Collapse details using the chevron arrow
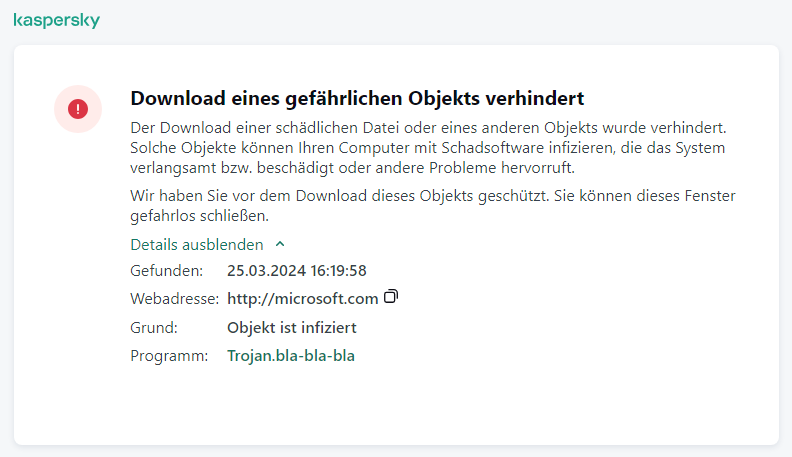This screenshot has height=457, width=792. point(280,244)
